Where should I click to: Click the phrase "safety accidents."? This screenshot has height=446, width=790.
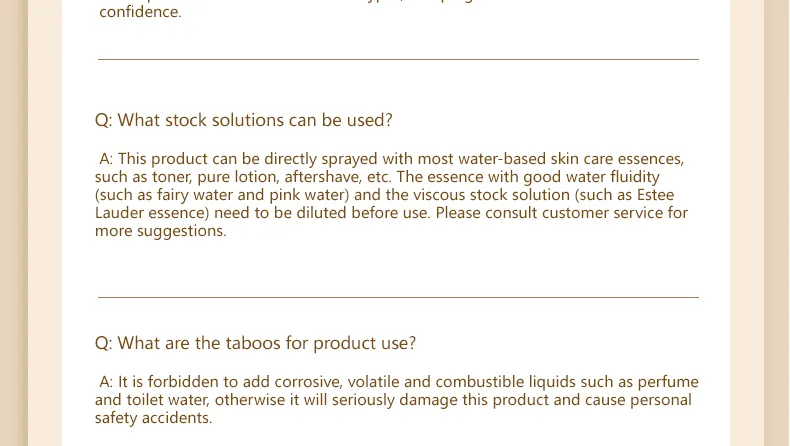(154, 418)
